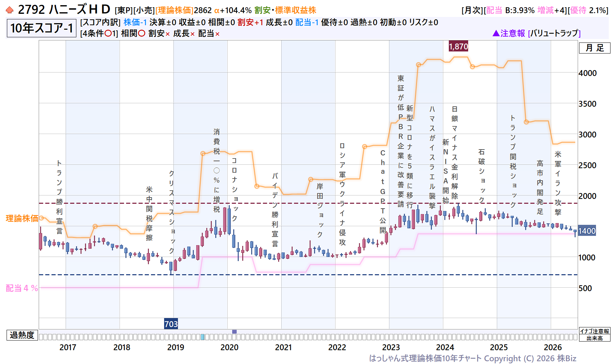Click the 成長 red cross indicator
Screen dimensions: 615x364
point(192,34)
